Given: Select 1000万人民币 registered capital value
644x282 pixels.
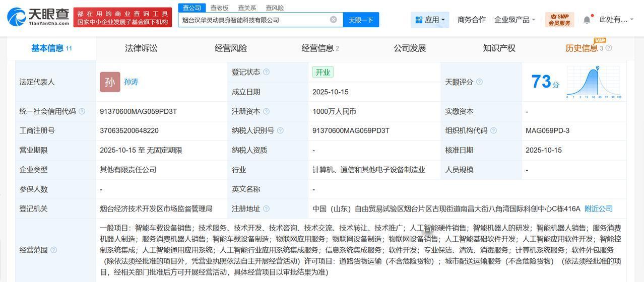Looking at the screenshot, I should pos(334,111).
